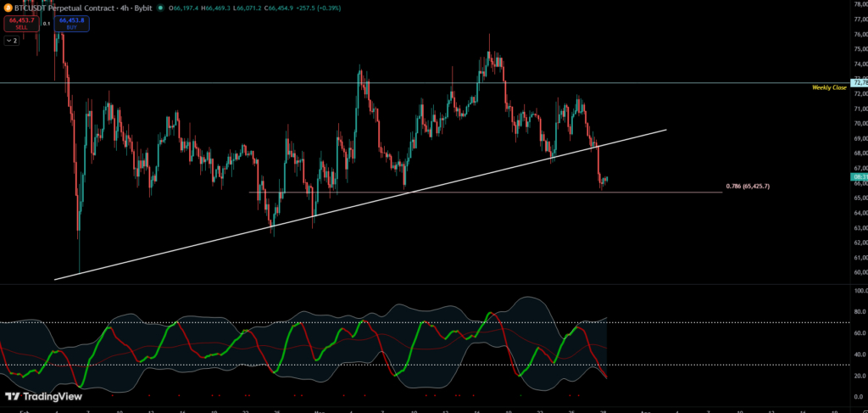Select the Weekly Close label
This screenshot has height=413, width=868.
click(829, 87)
